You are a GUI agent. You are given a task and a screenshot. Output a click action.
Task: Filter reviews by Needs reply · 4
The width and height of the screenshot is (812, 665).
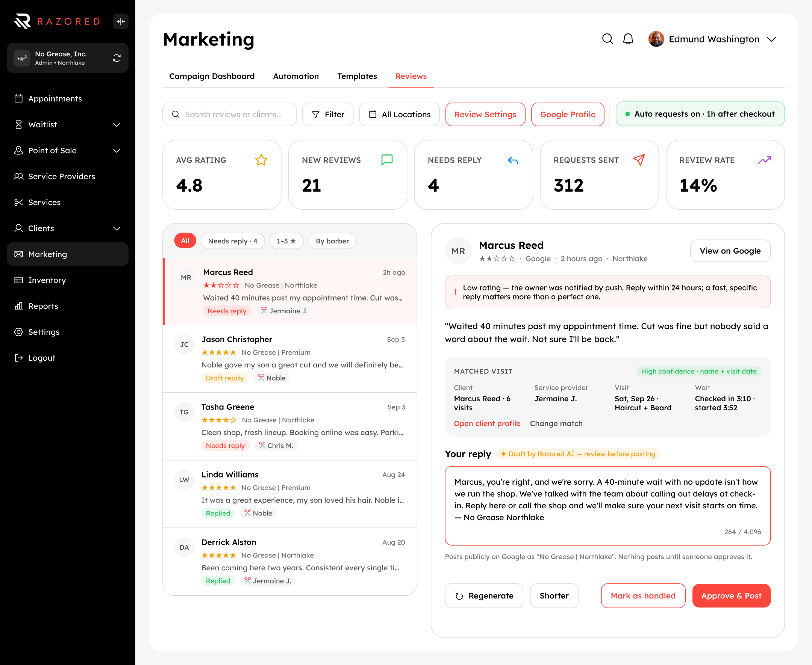pyautogui.click(x=233, y=241)
